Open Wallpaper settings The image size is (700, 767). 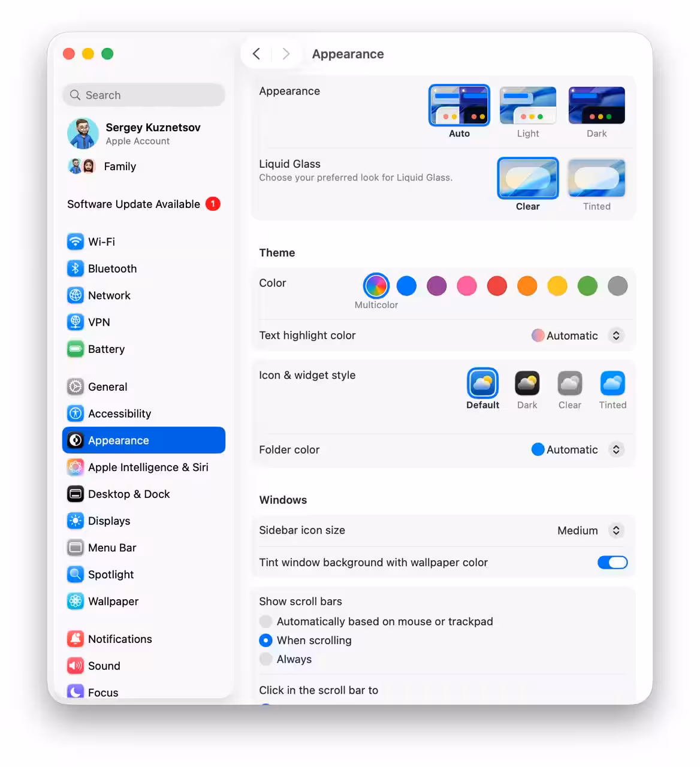click(113, 601)
